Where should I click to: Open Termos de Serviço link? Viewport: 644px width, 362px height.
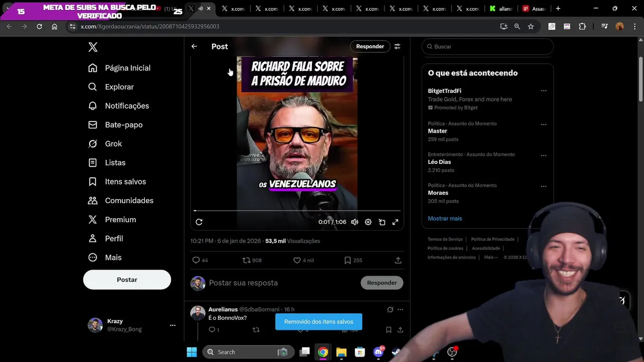445,239
